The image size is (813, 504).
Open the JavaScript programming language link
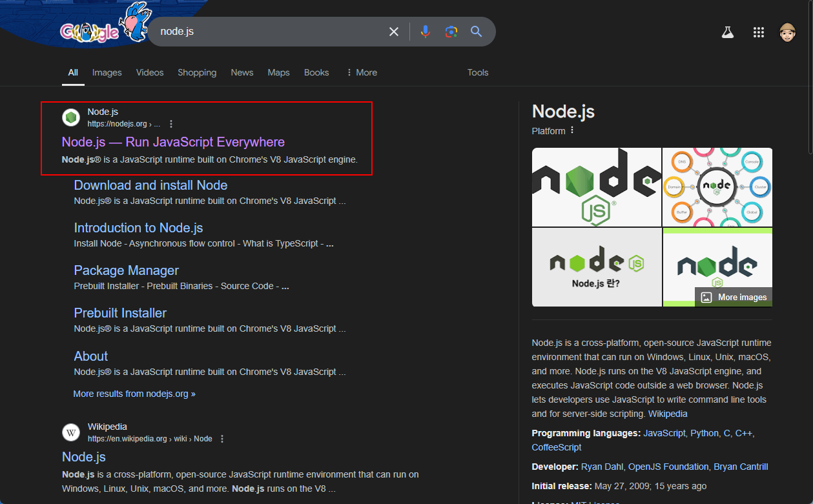point(664,433)
